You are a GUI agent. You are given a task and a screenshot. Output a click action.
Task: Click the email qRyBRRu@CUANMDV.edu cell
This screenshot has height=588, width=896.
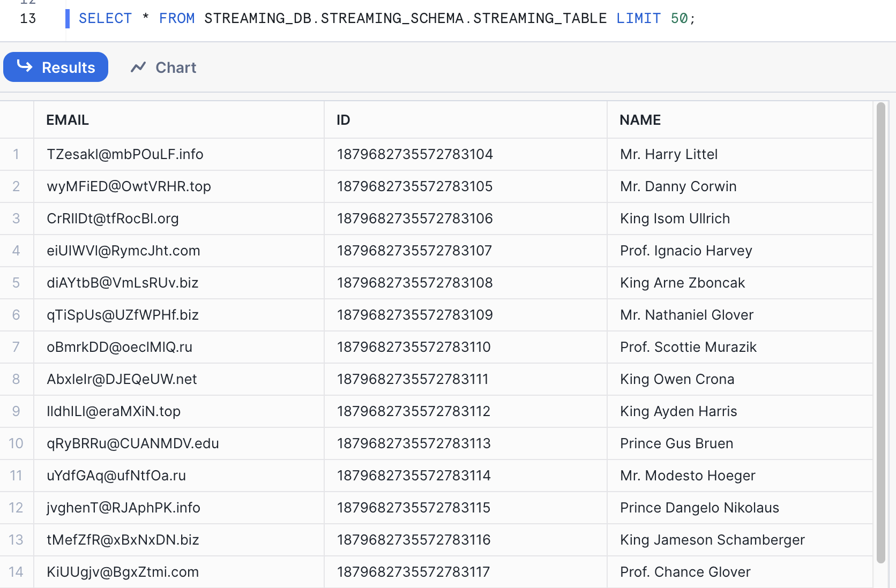(x=132, y=443)
